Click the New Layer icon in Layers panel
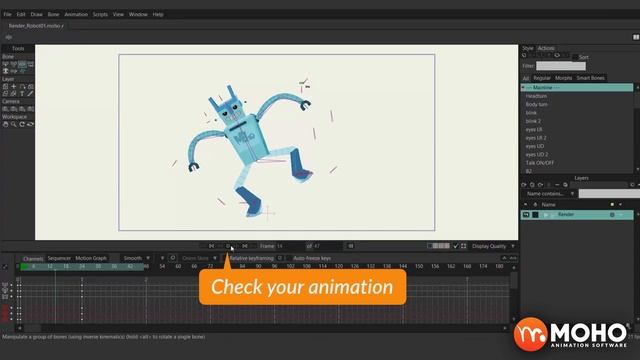Viewport: 640px width, 360px height. (x=524, y=185)
